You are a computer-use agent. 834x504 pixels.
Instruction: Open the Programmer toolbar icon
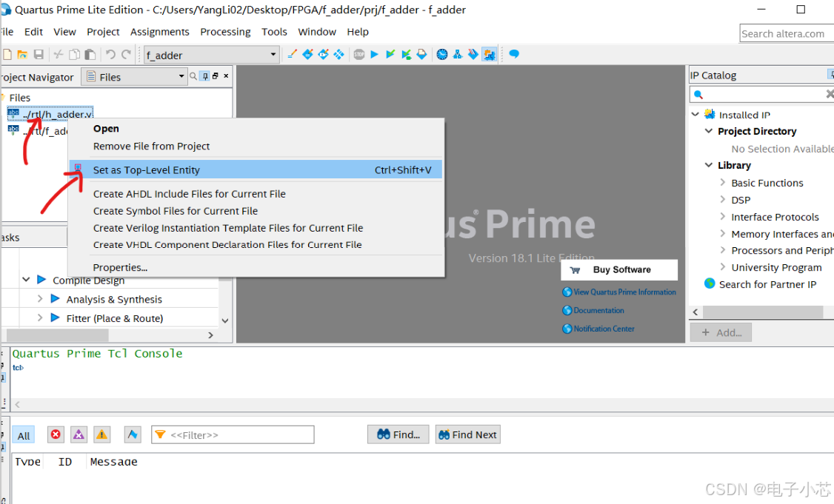tap(473, 54)
